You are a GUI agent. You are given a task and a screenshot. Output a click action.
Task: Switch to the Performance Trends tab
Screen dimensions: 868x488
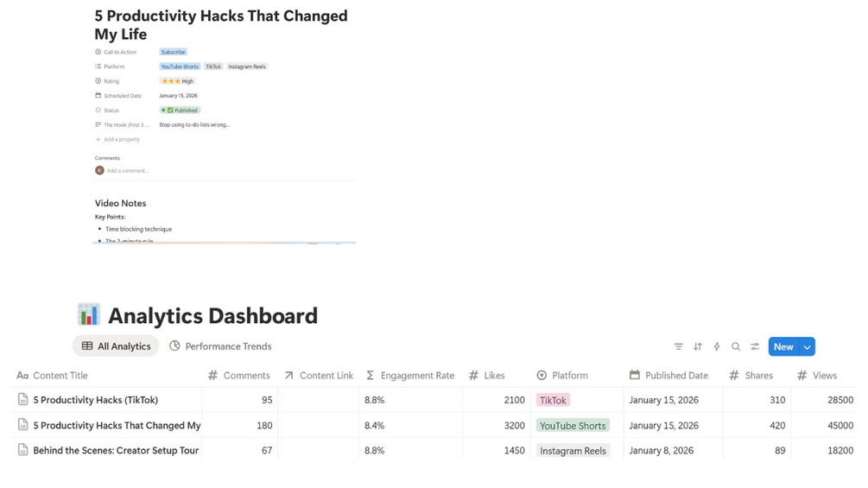click(220, 346)
